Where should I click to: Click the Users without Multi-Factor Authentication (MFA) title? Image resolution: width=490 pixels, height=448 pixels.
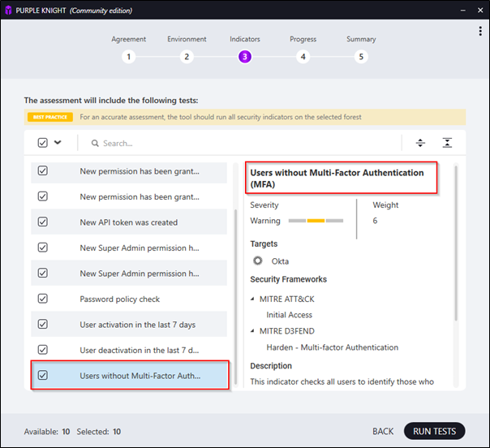(337, 179)
